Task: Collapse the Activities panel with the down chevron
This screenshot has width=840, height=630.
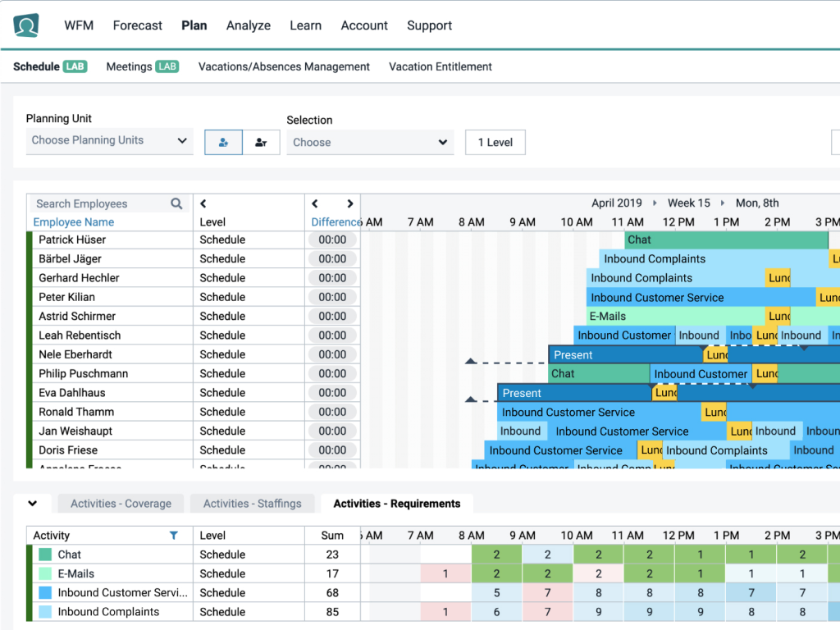Action: (33, 503)
